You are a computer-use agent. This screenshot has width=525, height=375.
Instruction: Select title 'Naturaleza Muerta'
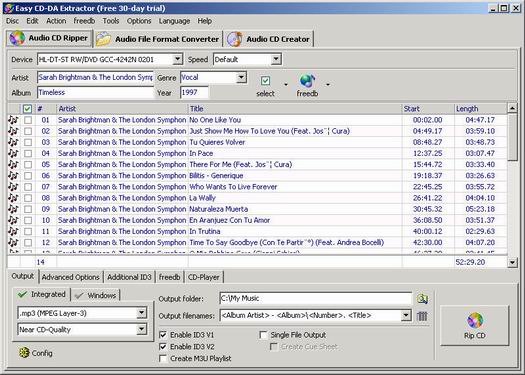[219, 209]
